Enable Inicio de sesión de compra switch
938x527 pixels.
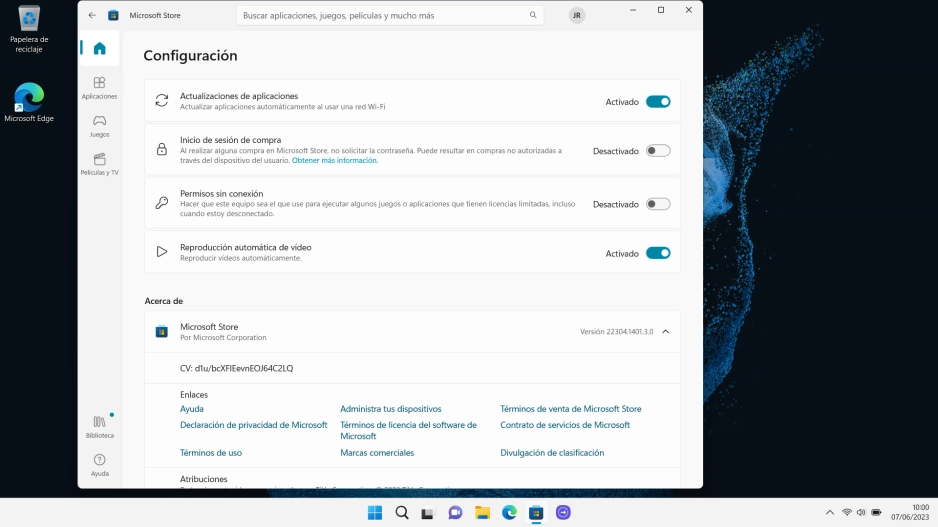point(658,151)
